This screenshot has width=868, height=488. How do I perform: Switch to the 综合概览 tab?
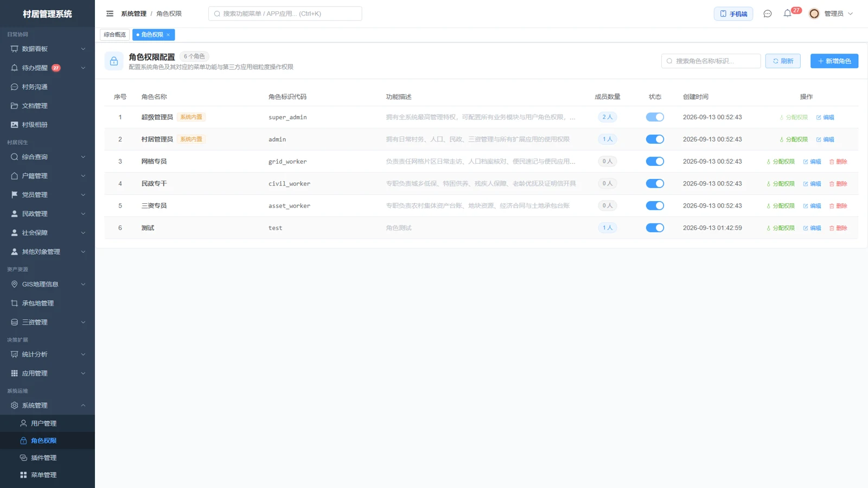click(x=114, y=35)
